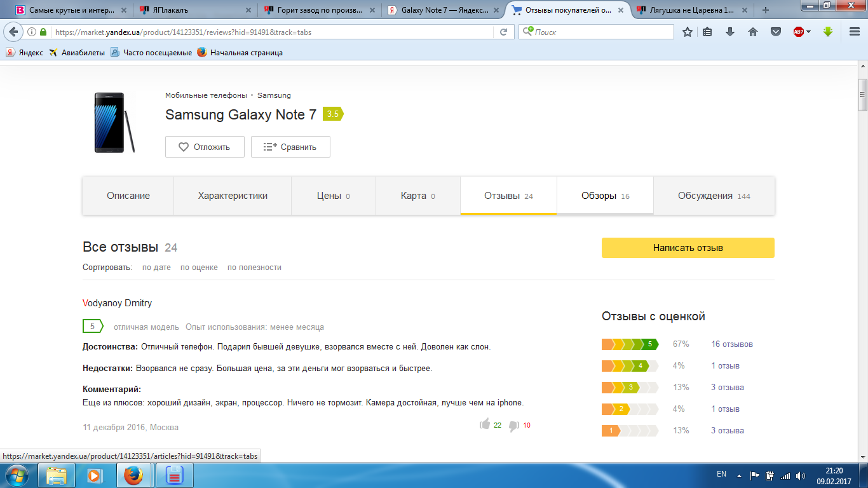
Task: Like the review with the thumbs-up icon
Action: coord(485,424)
